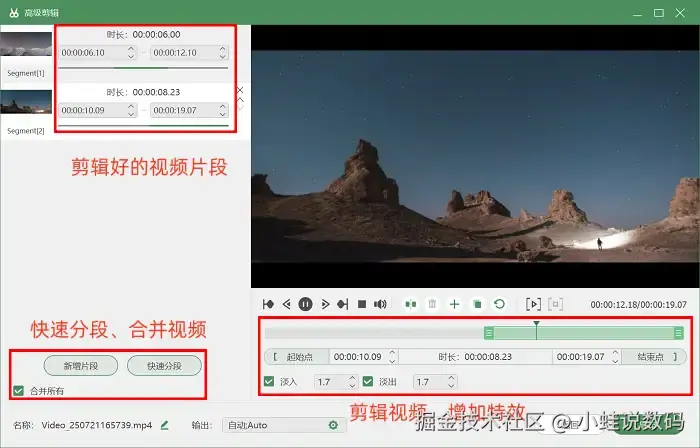
Task: Click the file name Video_250721165739.mp4
Action: point(97,425)
